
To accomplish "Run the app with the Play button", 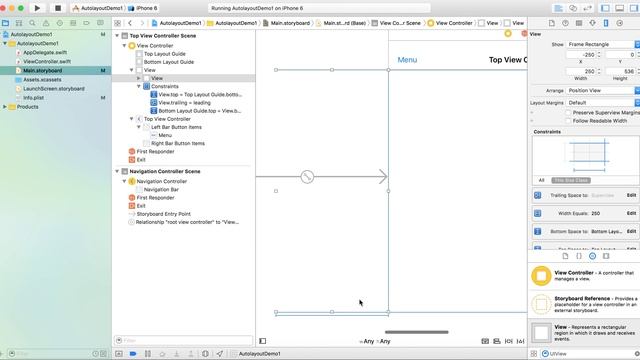I will coord(37,8).
